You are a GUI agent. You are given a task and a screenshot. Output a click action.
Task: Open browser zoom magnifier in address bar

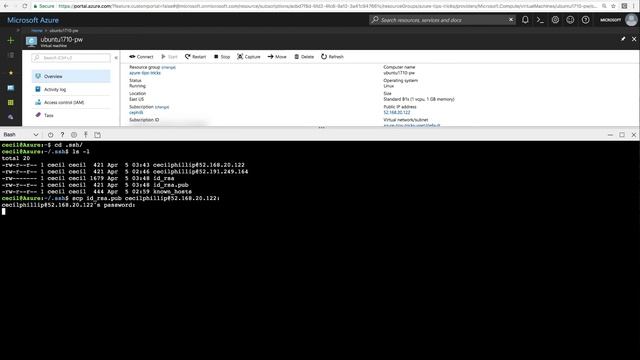[x=604, y=6]
